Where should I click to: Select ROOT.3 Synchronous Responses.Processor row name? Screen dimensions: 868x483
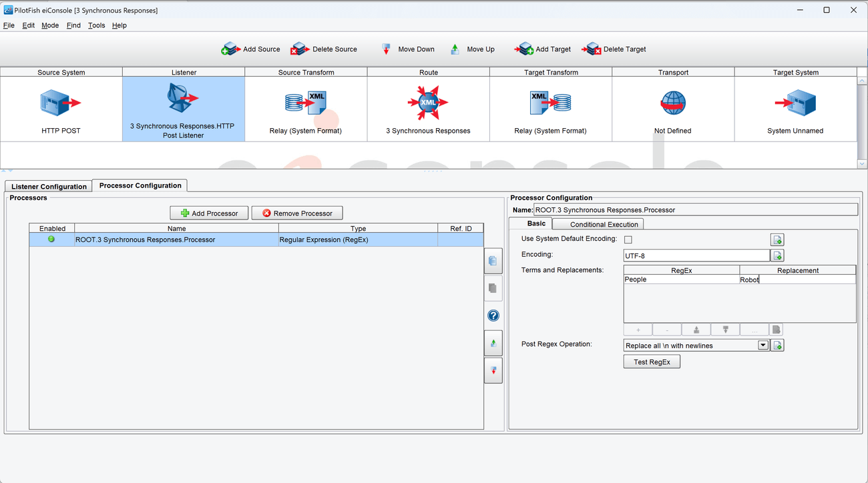click(x=176, y=239)
